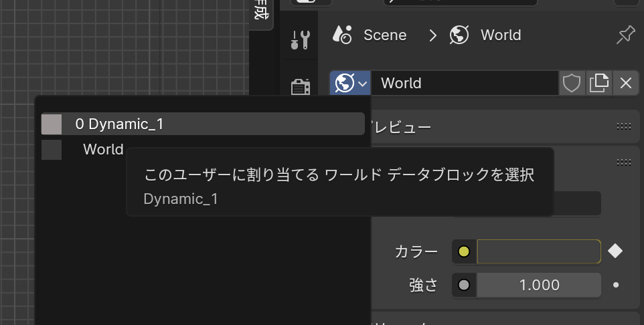644x325 pixels.
Task: Click the yellow Color node socket
Action: pos(464,252)
